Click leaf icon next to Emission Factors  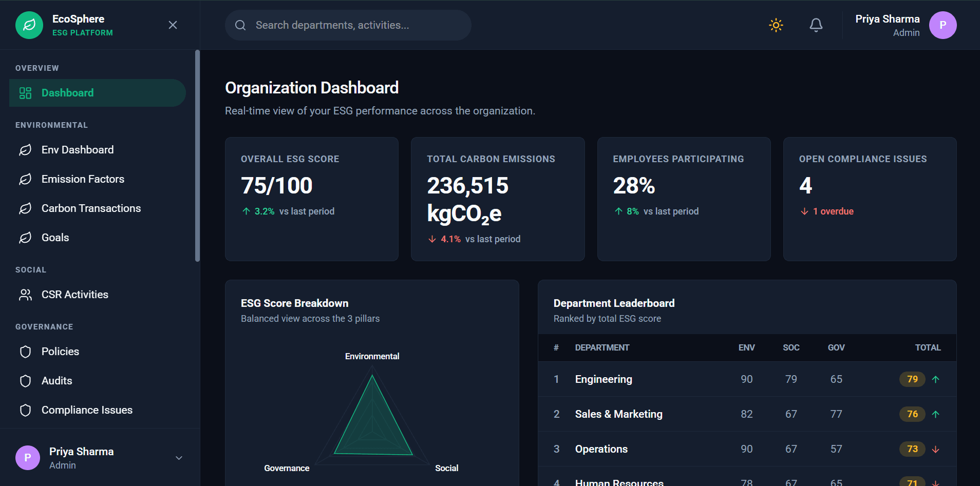25,179
